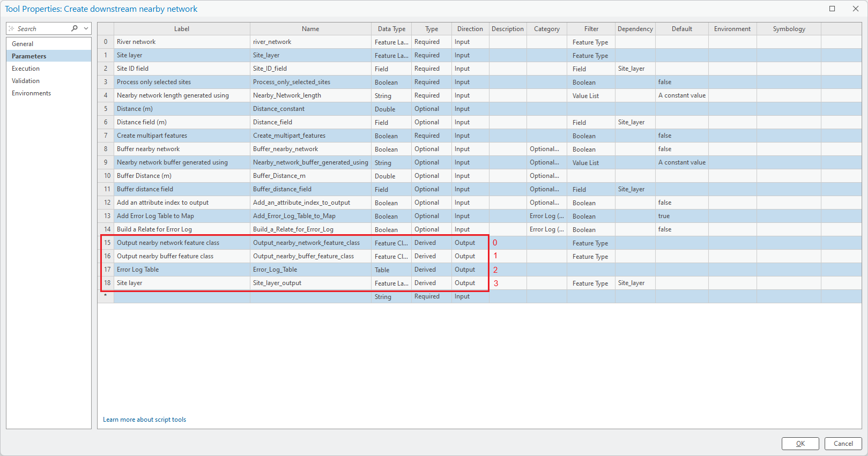This screenshot has width=868, height=456.
Task: Open the Validation page
Action: (26, 81)
